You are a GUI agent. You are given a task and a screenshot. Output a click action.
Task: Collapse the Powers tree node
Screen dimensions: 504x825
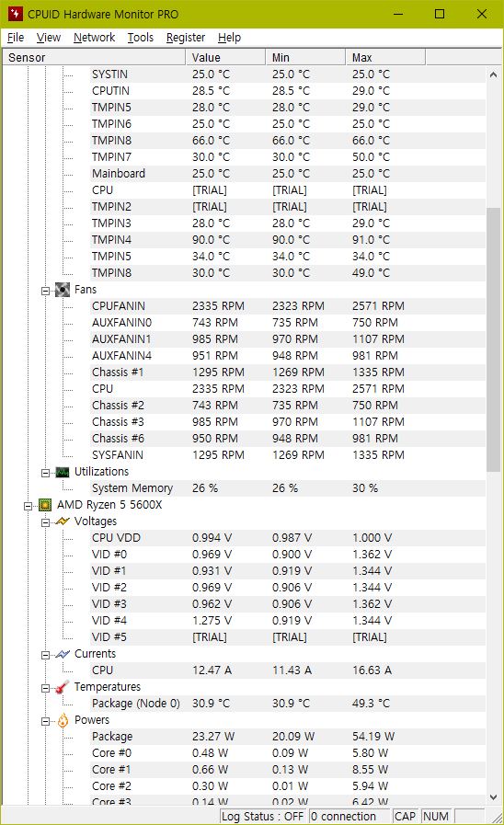46,721
